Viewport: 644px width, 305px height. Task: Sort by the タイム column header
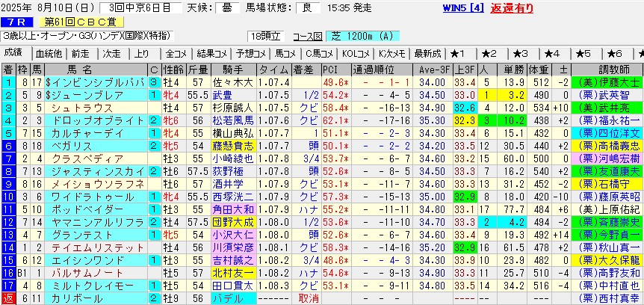(268, 70)
